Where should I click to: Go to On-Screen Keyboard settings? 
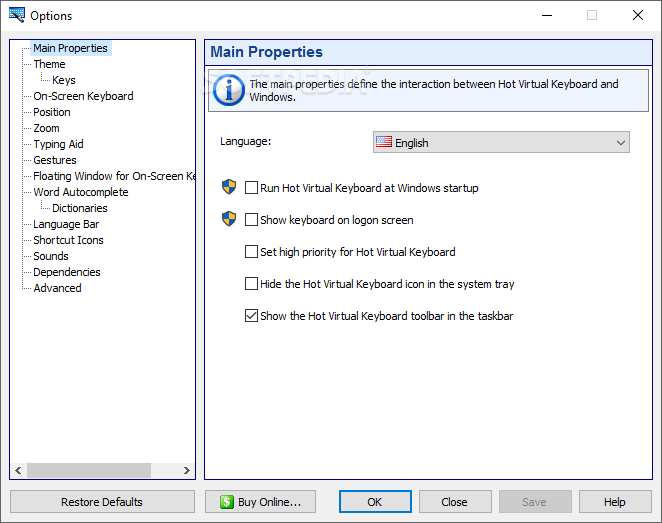click(83, 96)
